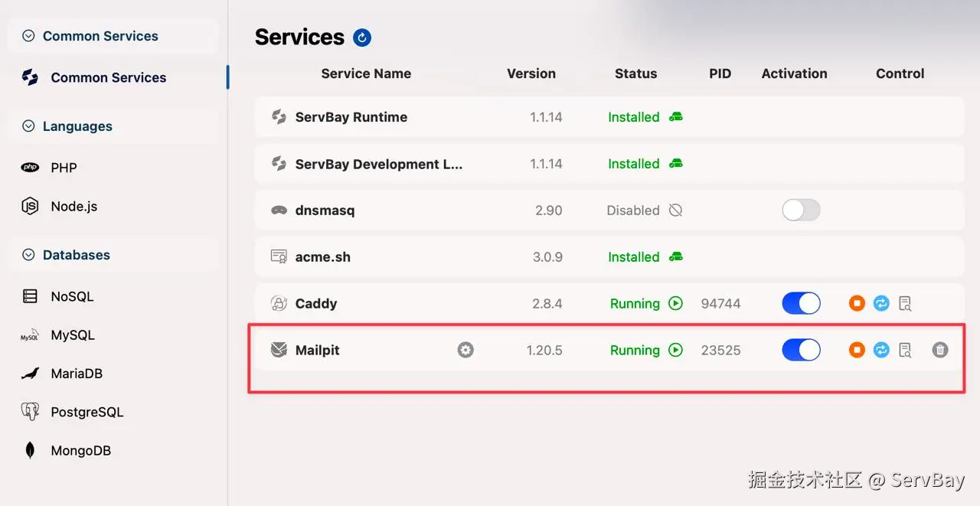The height and width of the screenshot is (506, 980).
Task: Click dnsmasq Disabled status text
Action: click(x=633, y=210)
